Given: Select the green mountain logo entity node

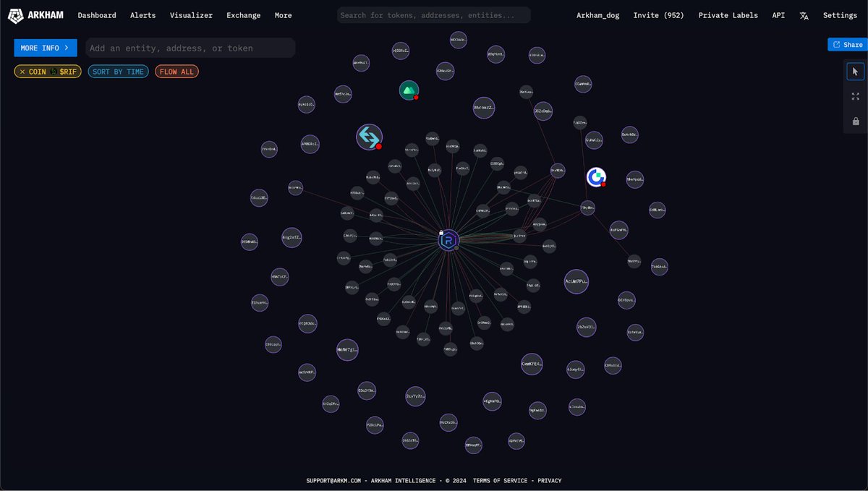Looking at the screenshot, I should 409,90.
